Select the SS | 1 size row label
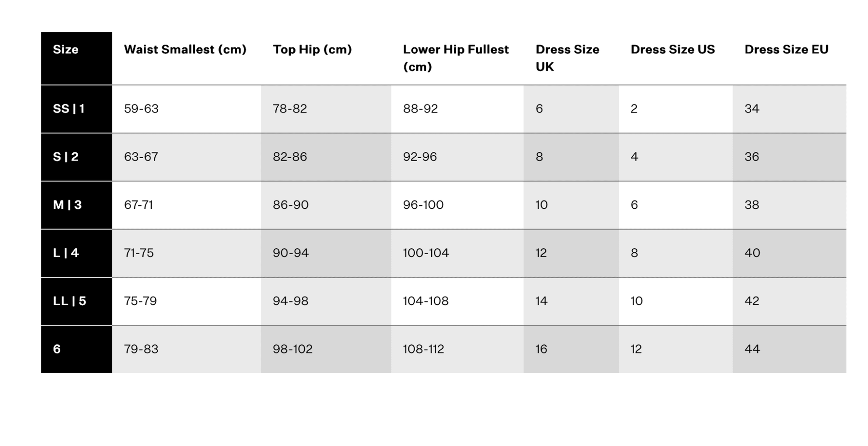Viewport: 868px width, 446px height. 68,109
